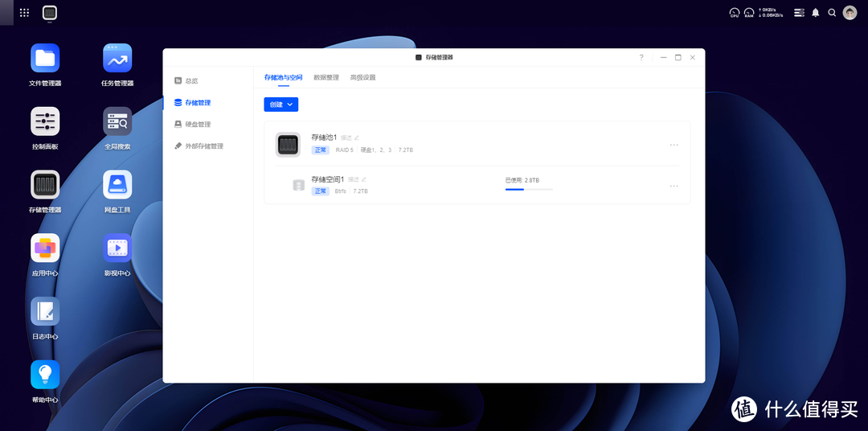The height and width of the screenshot is (431, 868).
Task: Select the storage manager icon in top bar
Action: 50,13
